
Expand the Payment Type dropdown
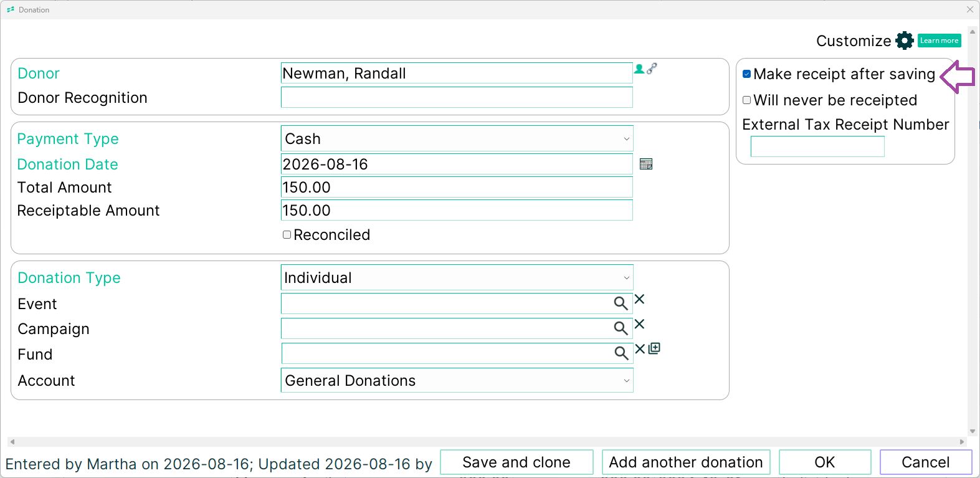pyautogui.click(x=457, y=139)
